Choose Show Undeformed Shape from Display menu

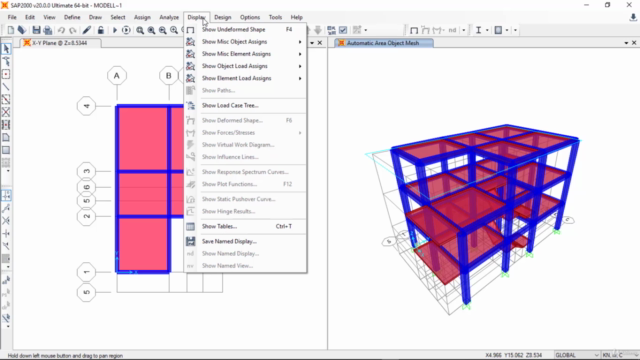click(x=245, y=29)
